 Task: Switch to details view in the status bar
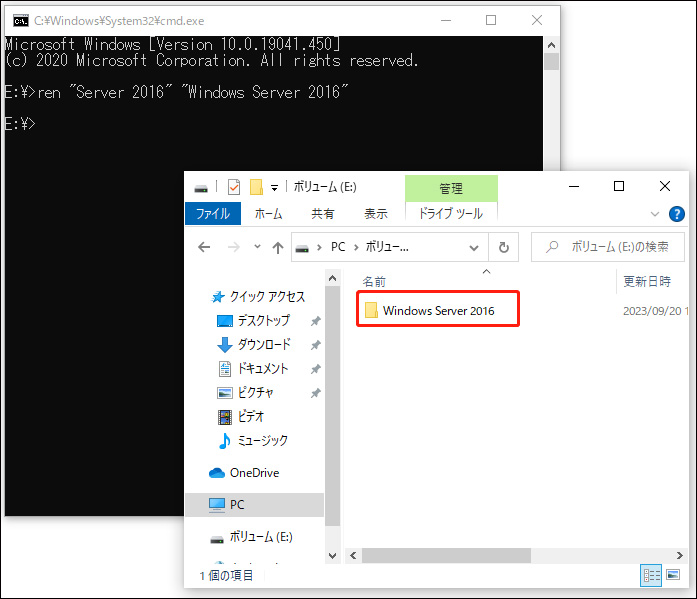[651, 575]
